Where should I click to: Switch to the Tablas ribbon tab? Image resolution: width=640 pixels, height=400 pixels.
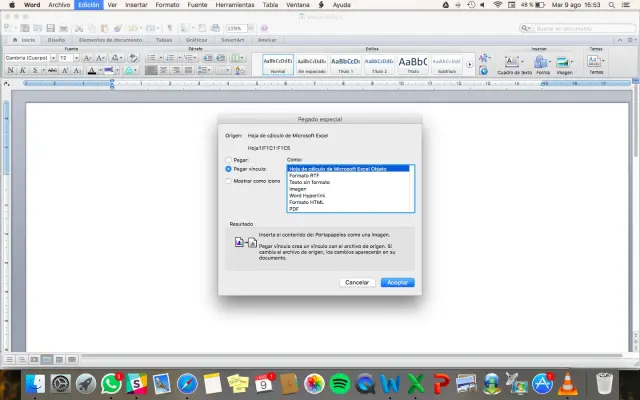(164, 40)
